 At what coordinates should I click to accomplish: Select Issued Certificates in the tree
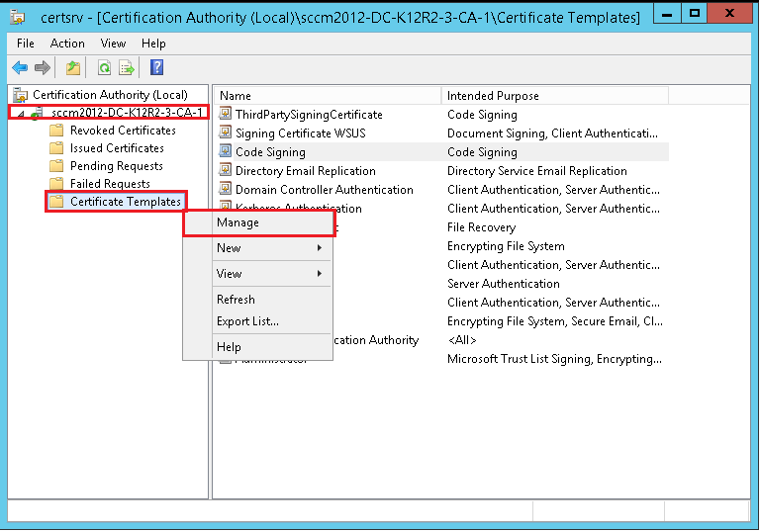pos(118,147)
